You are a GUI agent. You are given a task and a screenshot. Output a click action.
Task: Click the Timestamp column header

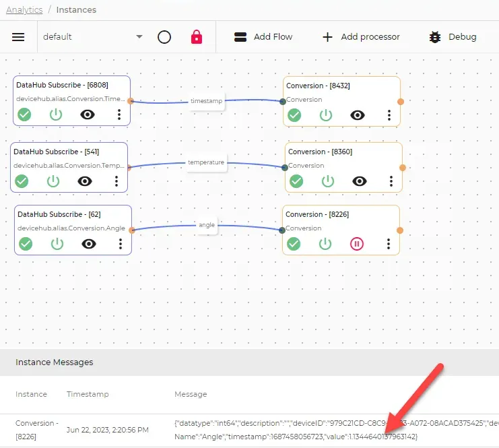coord(88,394)
